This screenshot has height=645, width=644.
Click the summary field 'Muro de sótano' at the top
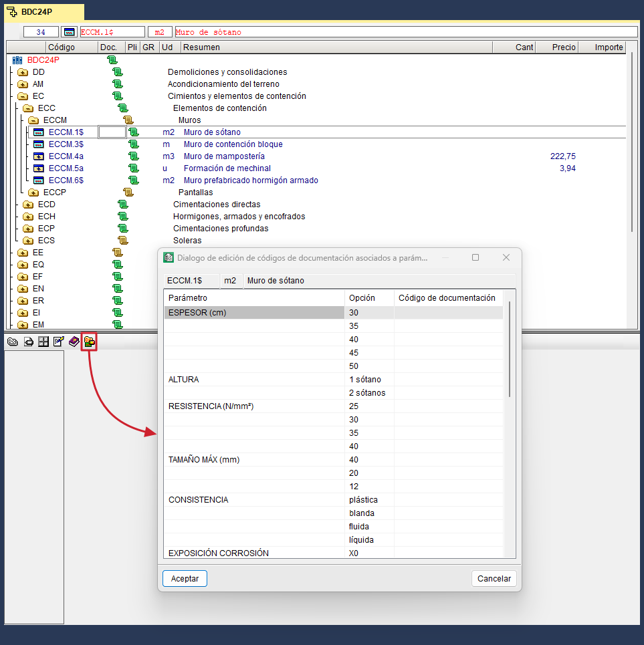(x=406, y=31)
